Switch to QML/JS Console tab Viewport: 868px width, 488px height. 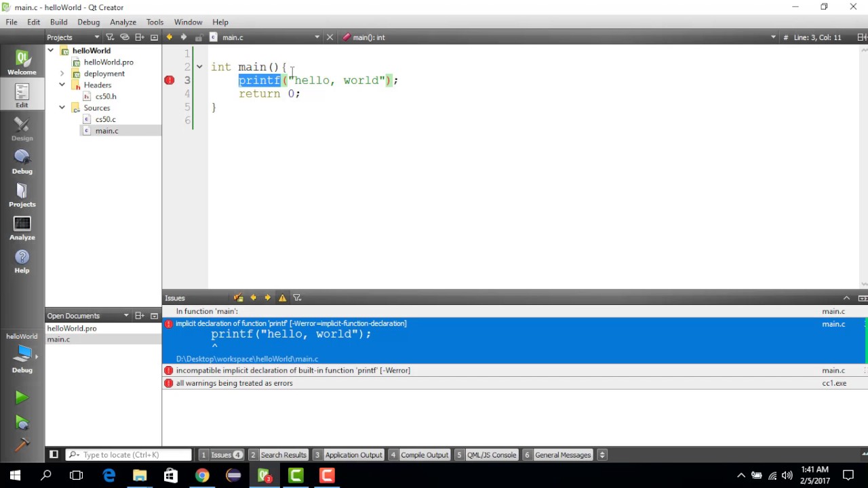(486, 455)
